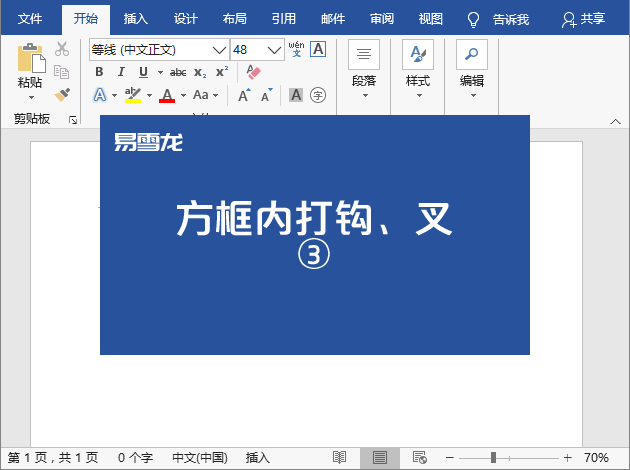This screenshot has width=630, height=470.
Task: Switch to the Review (审阅) tab
Action: [382, 18]
